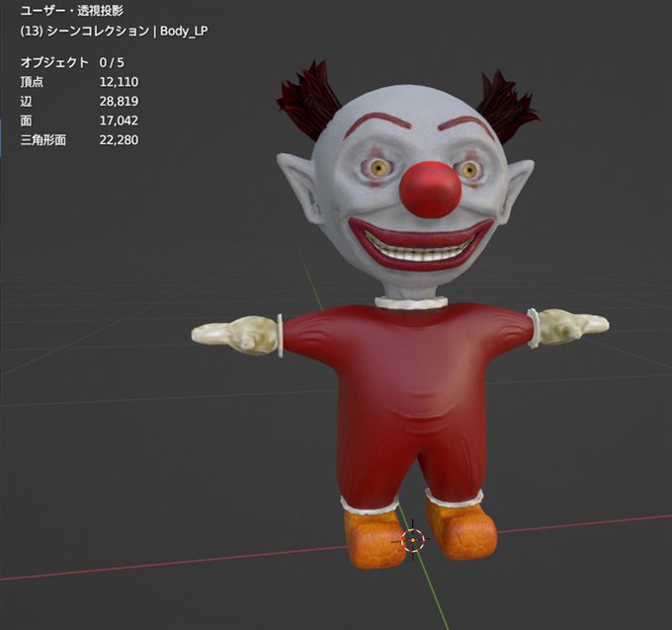Select the clown's red nose
Viewport: 672px width, 630px height.
coord(430,189)
